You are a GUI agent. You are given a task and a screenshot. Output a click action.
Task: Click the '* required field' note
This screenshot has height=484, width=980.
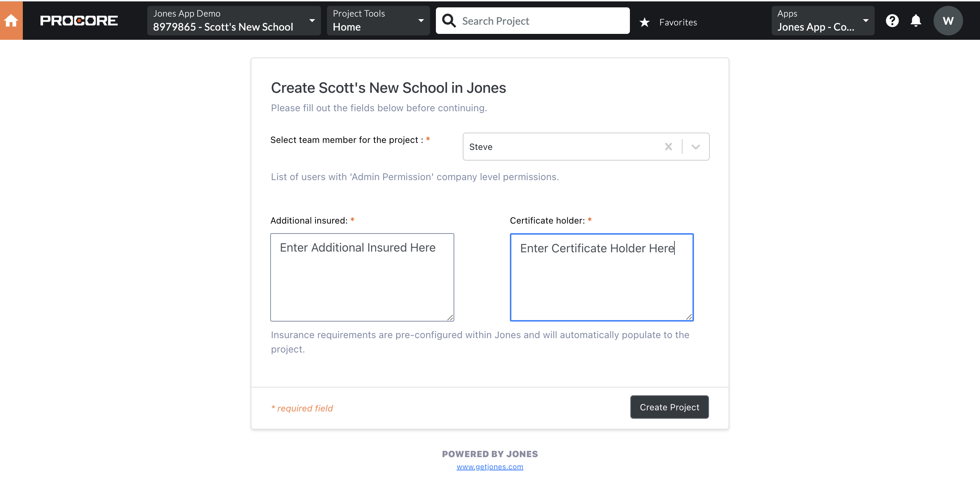click(x=302, y=408)
